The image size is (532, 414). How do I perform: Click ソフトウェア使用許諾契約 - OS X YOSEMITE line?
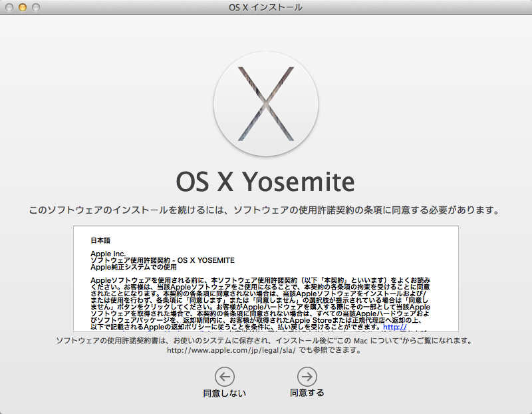coord(162,260)
